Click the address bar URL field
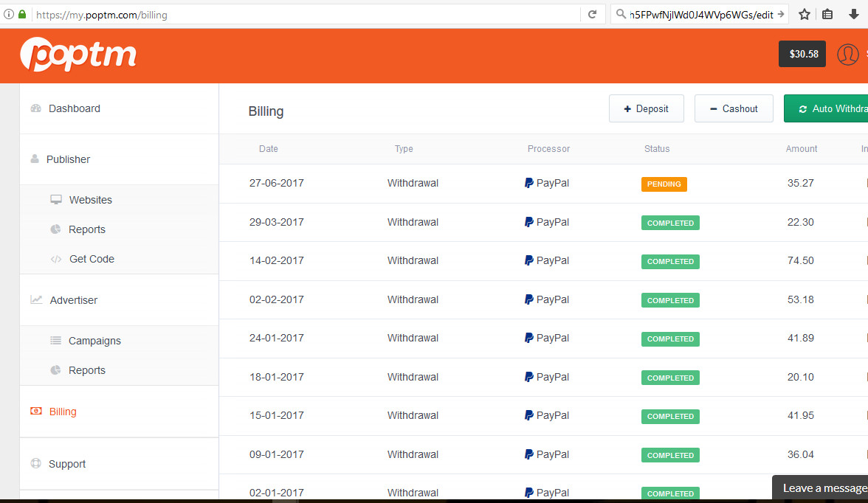 coord(307,15)
